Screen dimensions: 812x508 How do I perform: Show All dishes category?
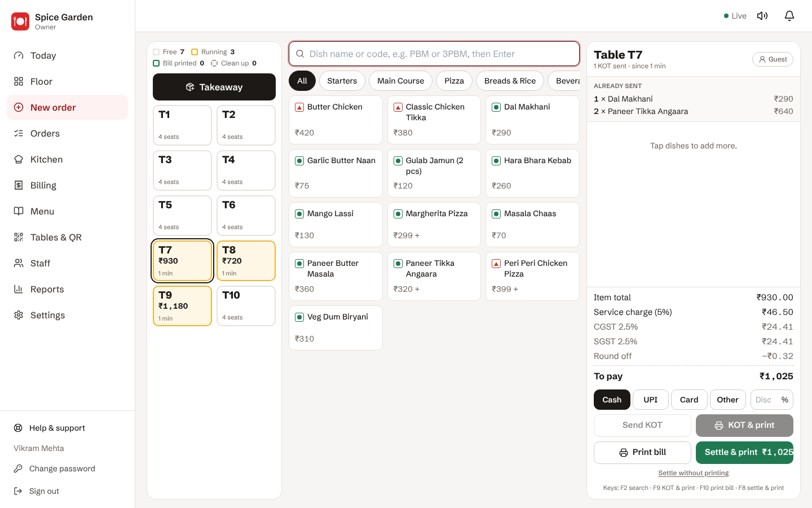click(302, 81)
